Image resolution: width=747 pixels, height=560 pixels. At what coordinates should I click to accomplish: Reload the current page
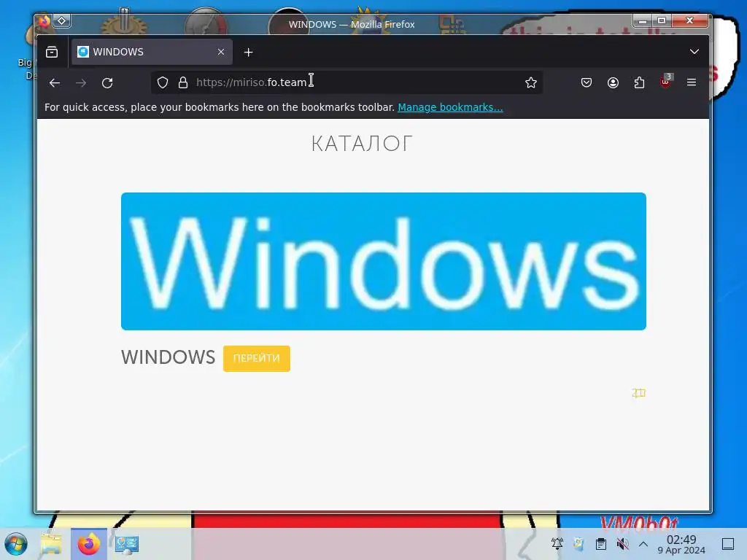coord(108,83)
